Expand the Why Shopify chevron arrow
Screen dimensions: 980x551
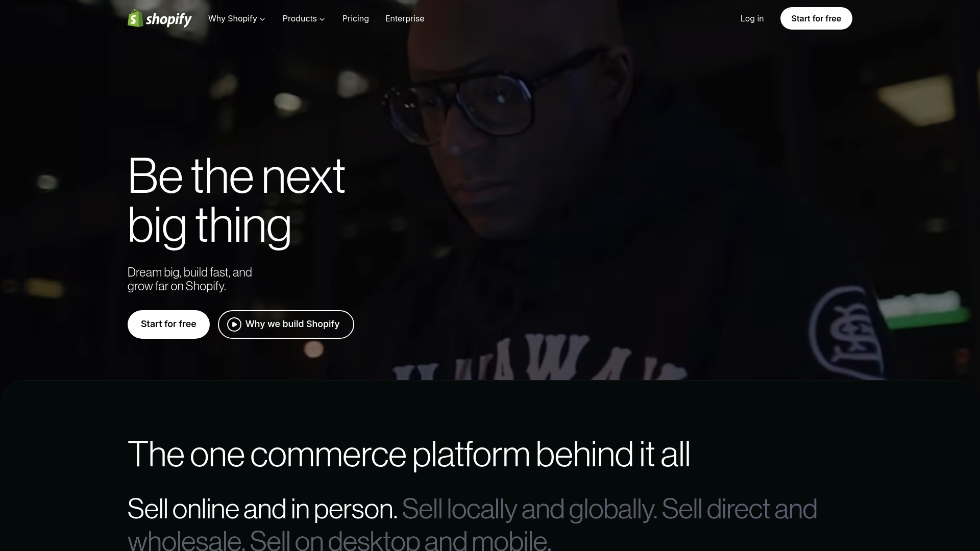click(262, 19)
